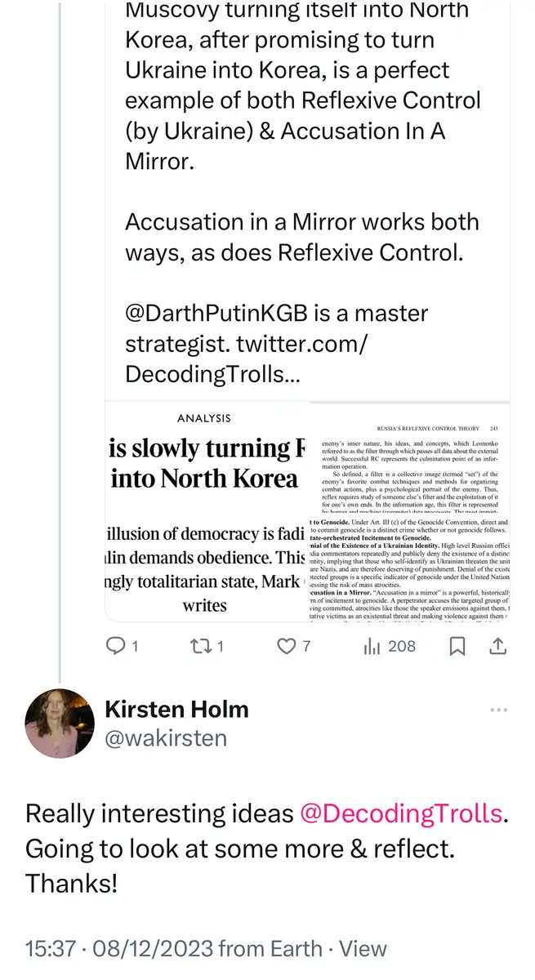Viewport: 535px width, 980px height.
Task: Bookmark the quoted tweet
Action: 458,647
